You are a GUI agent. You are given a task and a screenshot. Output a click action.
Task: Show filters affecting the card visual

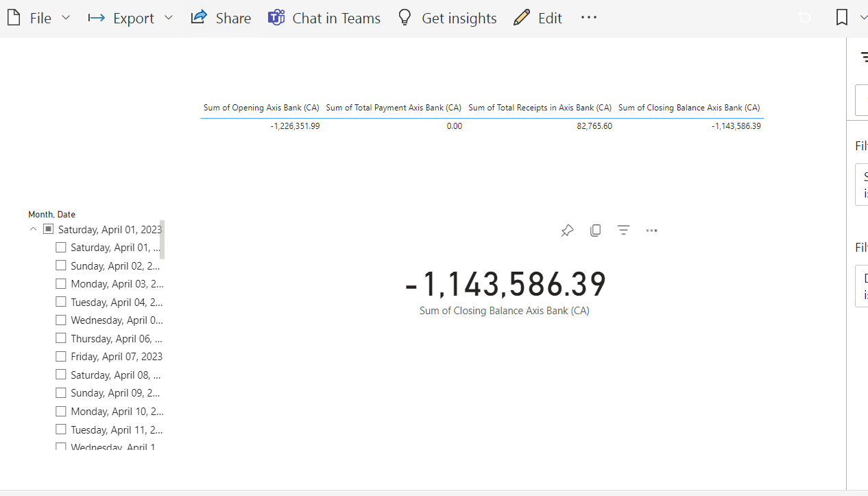pos(623,231)
